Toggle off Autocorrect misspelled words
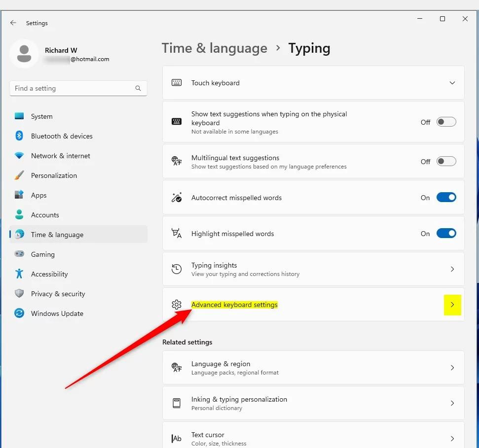479x448 pixels. click(x=446, y=197)
